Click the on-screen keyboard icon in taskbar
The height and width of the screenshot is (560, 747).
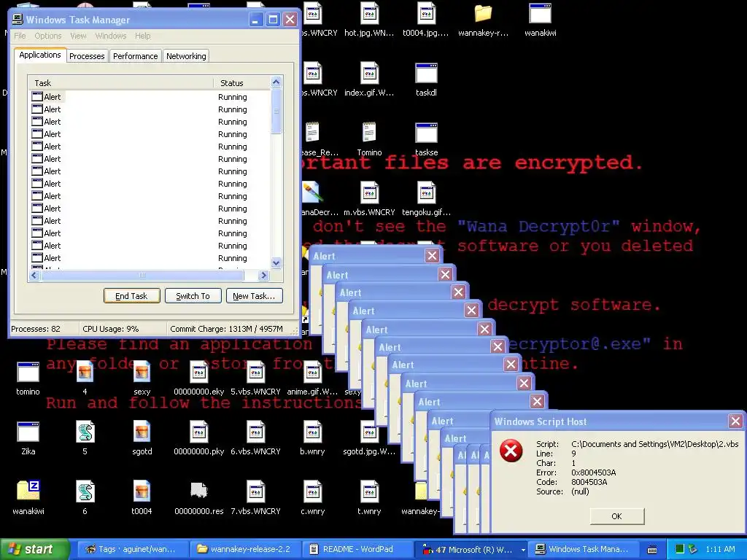pos(652,550)
